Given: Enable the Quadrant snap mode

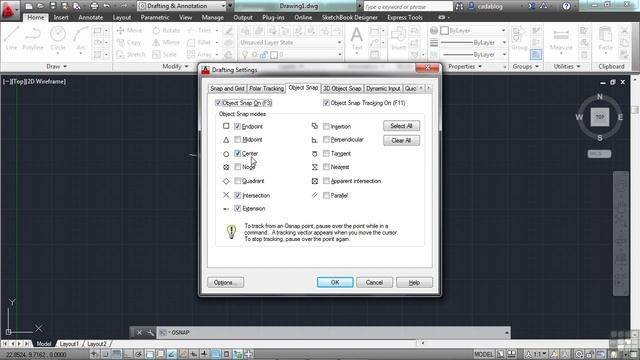Looking at the screenshot, I should (238, 181).
